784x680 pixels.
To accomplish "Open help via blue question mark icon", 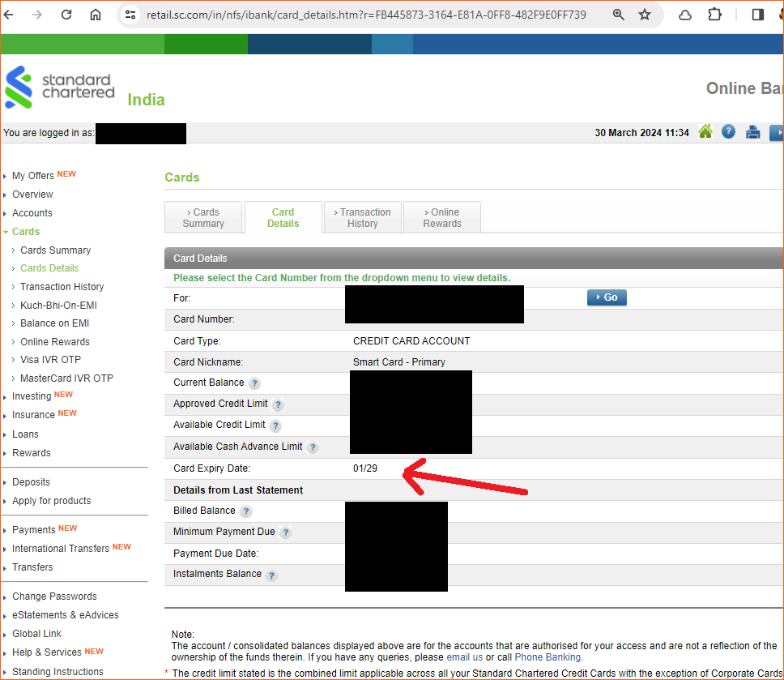I will [728, 132].
